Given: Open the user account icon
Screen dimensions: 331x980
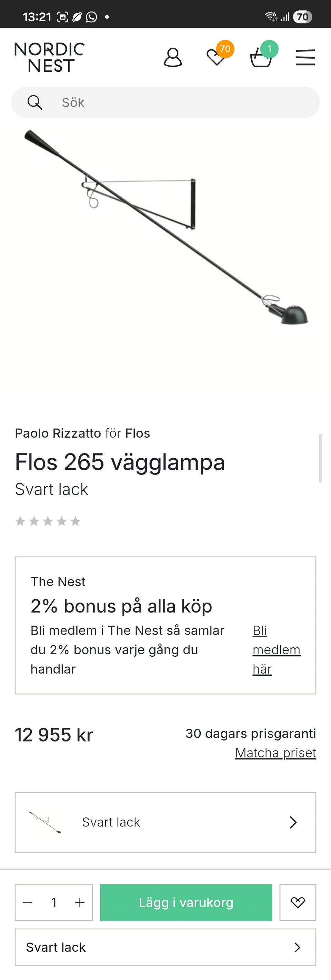Looking at the screenshot, I should [172, 57].
